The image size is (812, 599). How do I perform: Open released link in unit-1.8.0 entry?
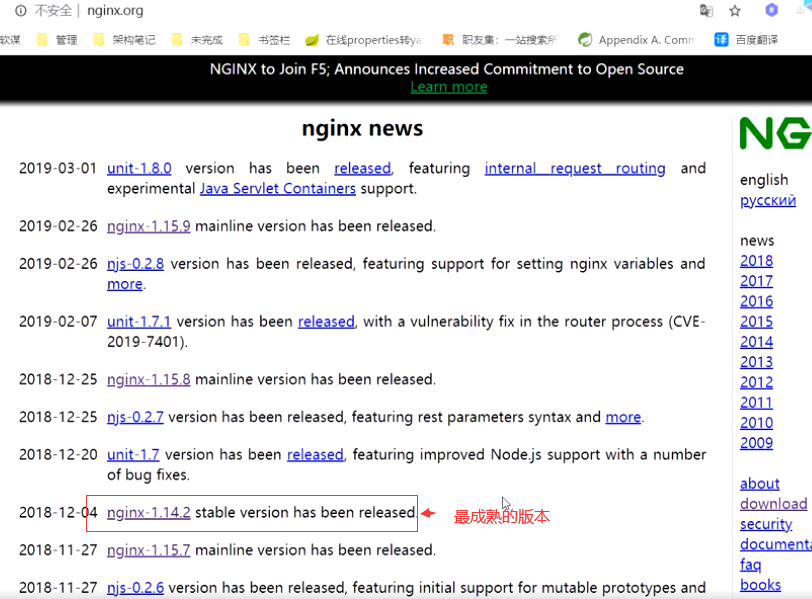(362, 168)
